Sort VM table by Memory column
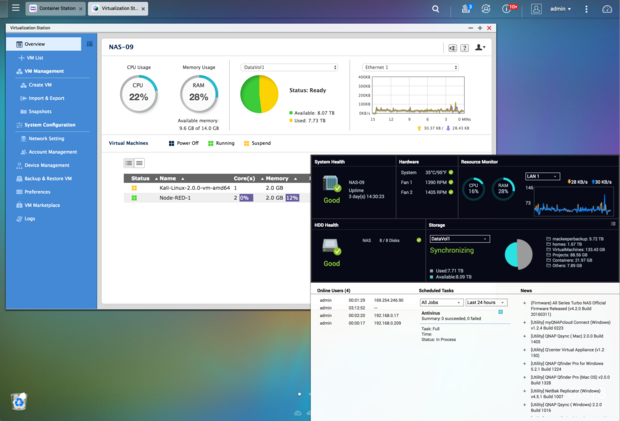 tap(277, 178)
